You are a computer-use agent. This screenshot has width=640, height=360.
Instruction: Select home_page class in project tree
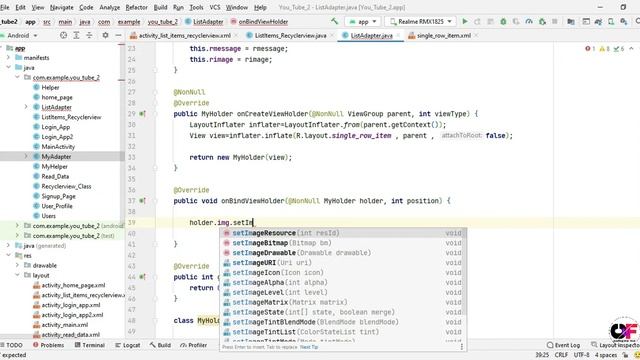pyautogui.click(x=57, y=97)
